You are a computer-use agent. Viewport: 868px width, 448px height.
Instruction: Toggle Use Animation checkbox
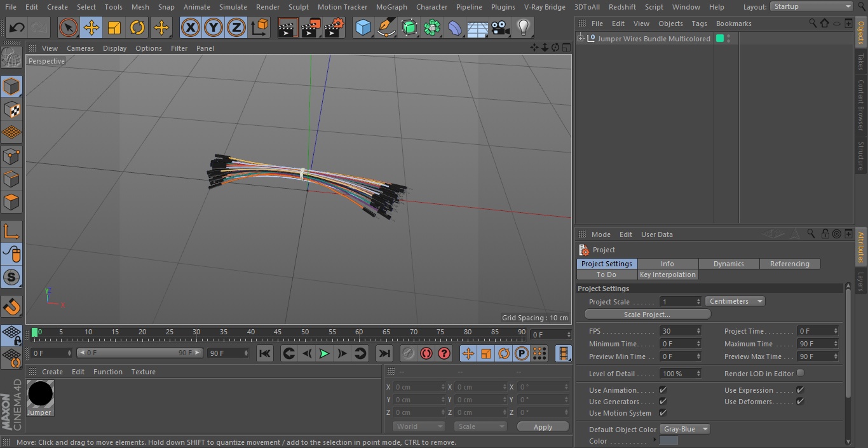point(663,390)
